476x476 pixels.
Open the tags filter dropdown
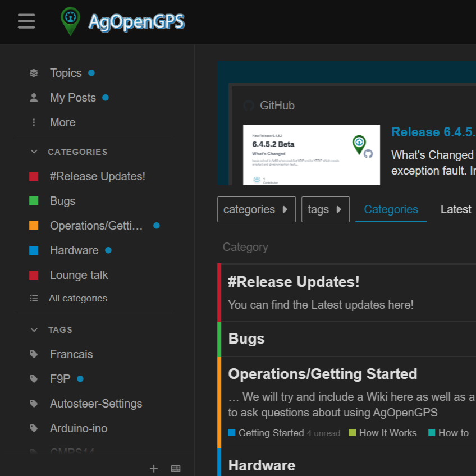pos(325,209)
